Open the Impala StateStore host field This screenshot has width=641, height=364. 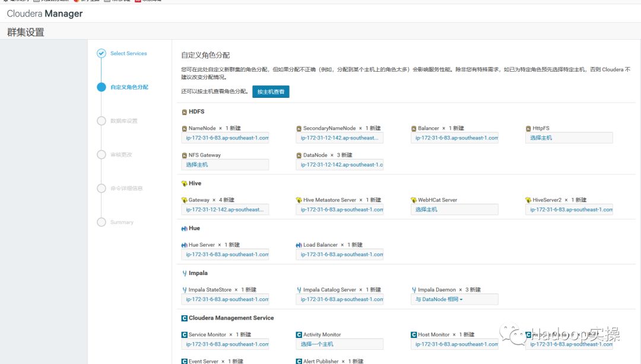point(225,299)
